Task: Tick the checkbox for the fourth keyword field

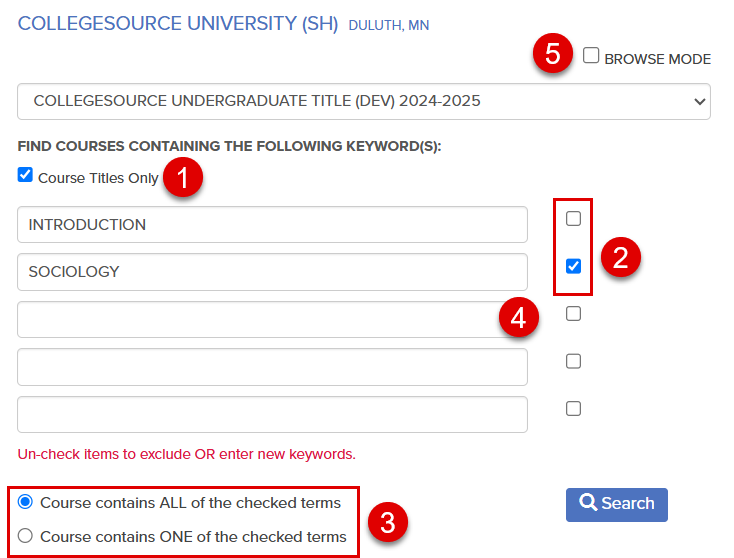Action: tap(573, 361)
